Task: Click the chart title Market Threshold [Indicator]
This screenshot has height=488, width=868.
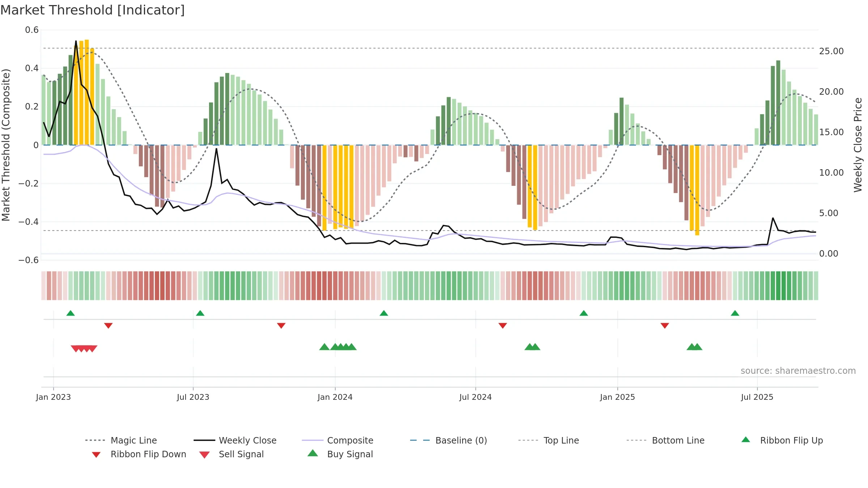Action: tap(93, 10)
